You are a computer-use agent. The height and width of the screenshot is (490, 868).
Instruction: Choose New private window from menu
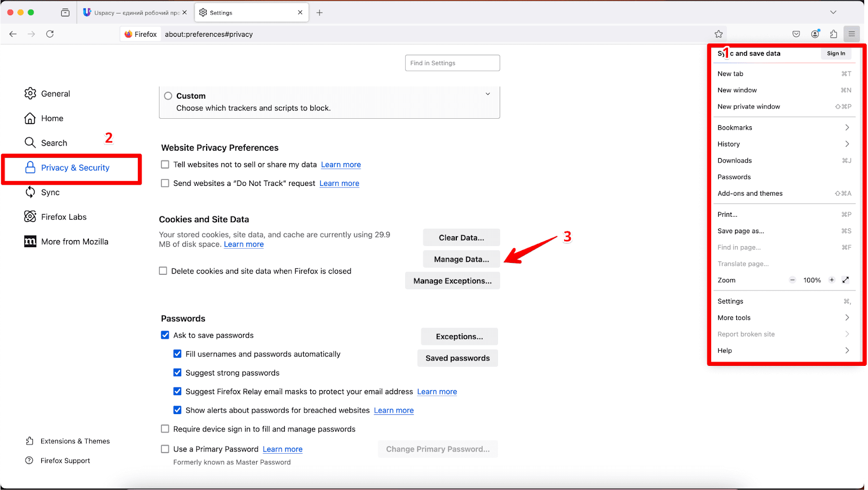click(749, 107)
